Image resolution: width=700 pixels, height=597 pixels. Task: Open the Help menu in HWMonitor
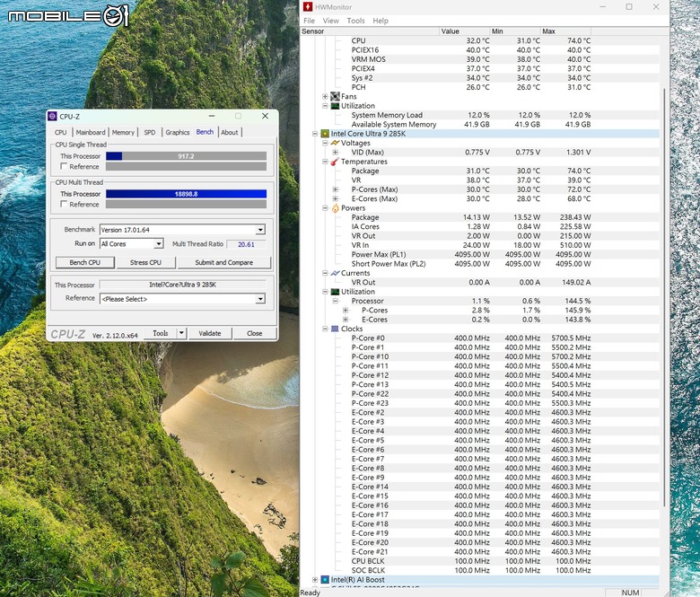[x=381, y=21]
